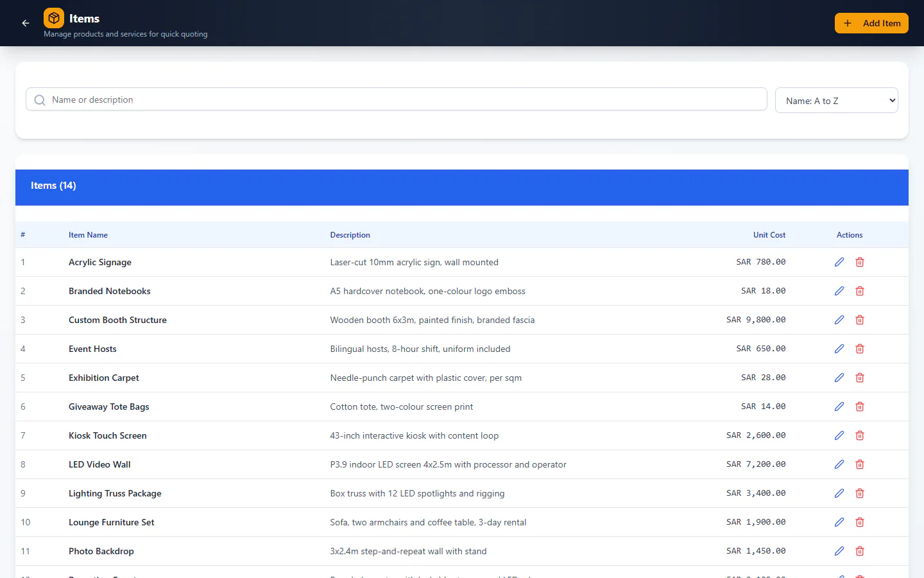Screen dimensions: 924x578
Task: Click the Actions column header
Action: [x=850, y=235]
